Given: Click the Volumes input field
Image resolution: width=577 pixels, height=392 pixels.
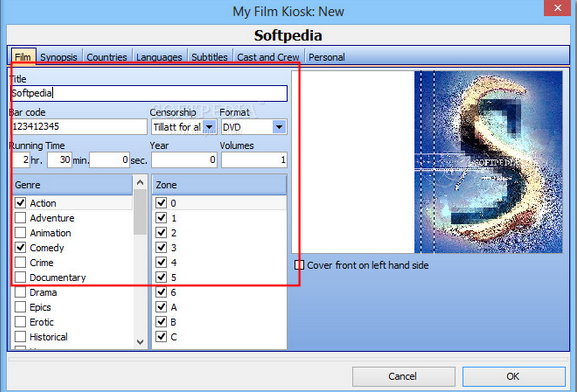Looking at the screenshot, I should 254,160.
